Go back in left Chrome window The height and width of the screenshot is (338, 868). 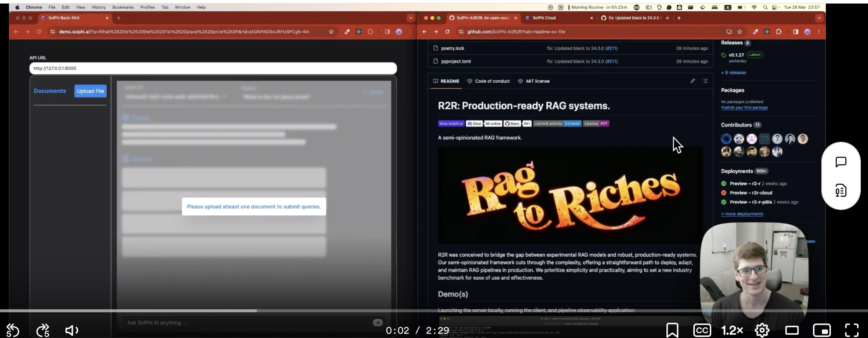click(16, 32)
